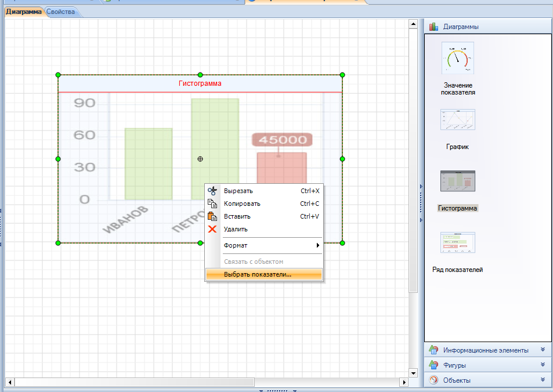Click the scissors icon next to Вырезать

coord(212,191)
